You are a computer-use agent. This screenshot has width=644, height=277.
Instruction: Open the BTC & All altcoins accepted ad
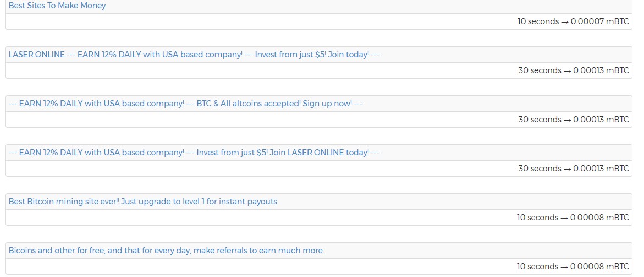(185, 104)
